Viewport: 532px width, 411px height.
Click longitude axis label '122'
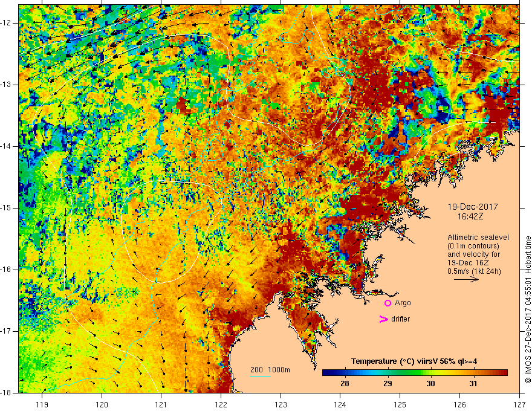click(x=221, y=404)
